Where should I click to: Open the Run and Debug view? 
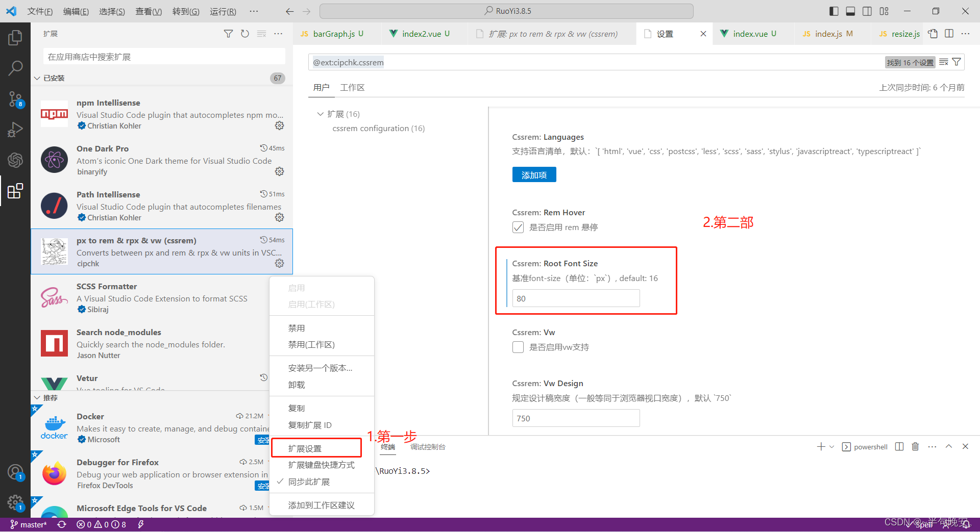pyautogui.click(x=15, y=130)
